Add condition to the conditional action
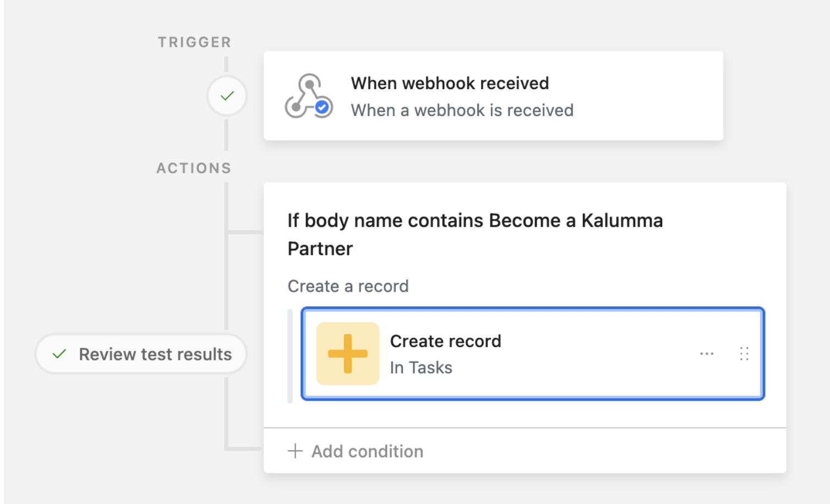 coord(356,451)
